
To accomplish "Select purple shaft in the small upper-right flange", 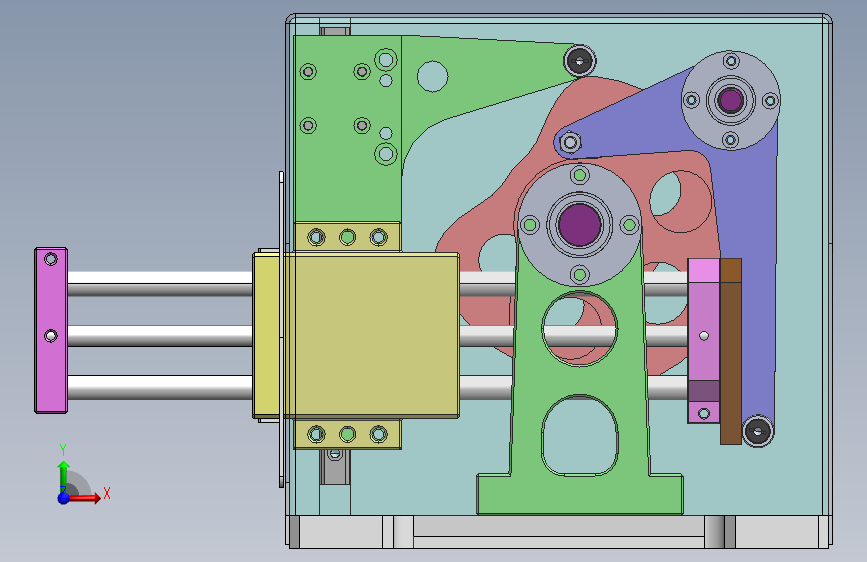I will point(730,100).
